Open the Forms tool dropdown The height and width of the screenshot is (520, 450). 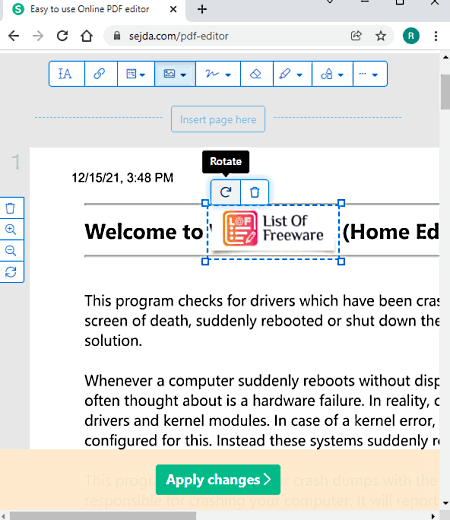click(x=136, y=74)
